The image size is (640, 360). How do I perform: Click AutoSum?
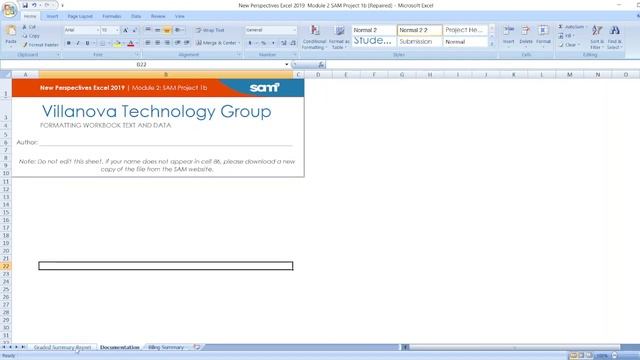click(x=571, y=27)
